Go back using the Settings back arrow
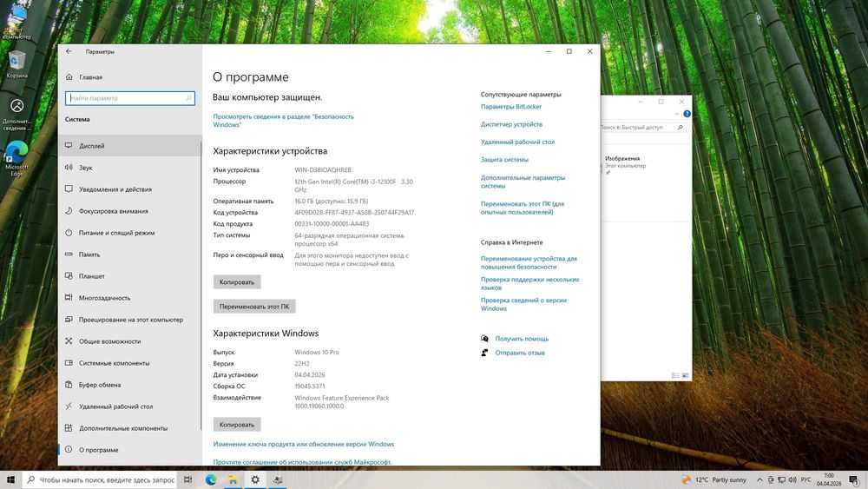 [x=69, y=51]
